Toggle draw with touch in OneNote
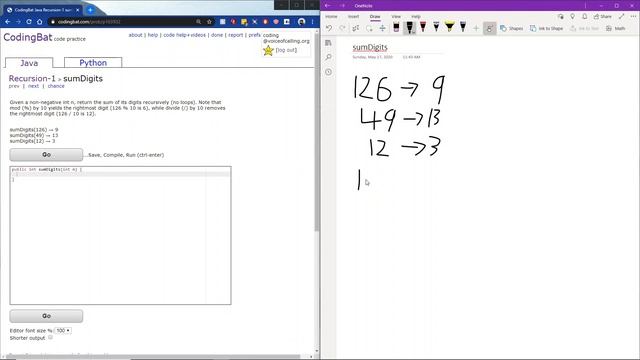640x360 pixels. point(489,28)
